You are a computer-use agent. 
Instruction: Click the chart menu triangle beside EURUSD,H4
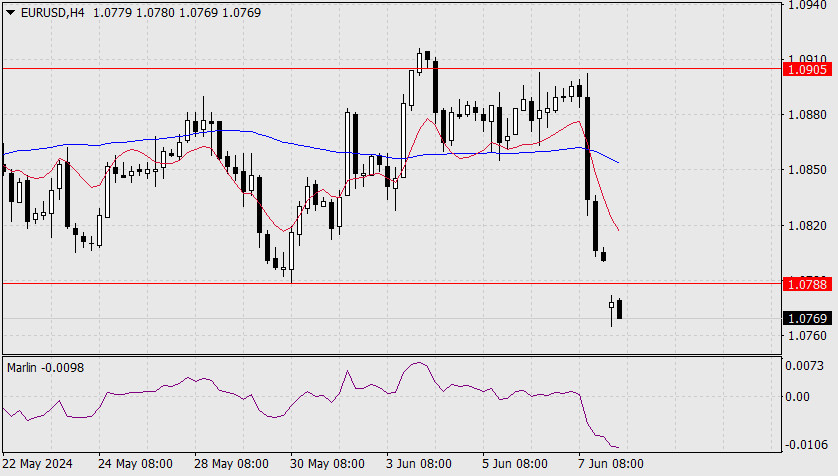11,12
